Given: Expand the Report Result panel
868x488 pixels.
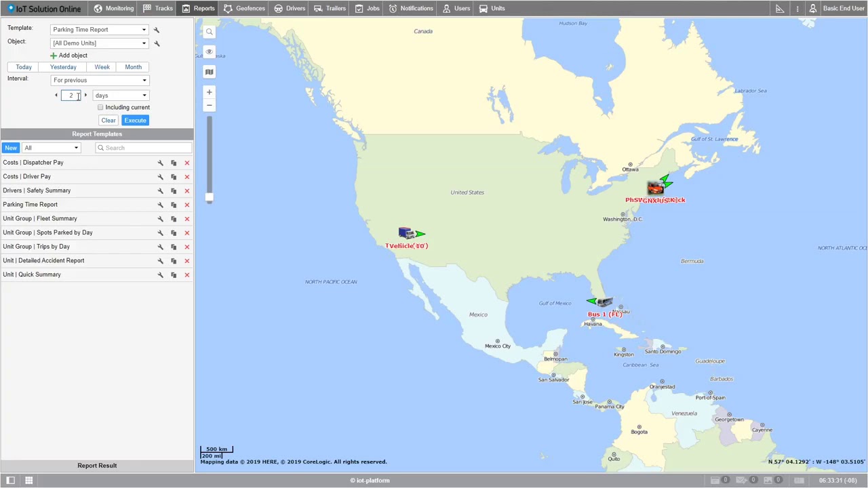Looking at the screenshot, I should (x=97, y=466).
